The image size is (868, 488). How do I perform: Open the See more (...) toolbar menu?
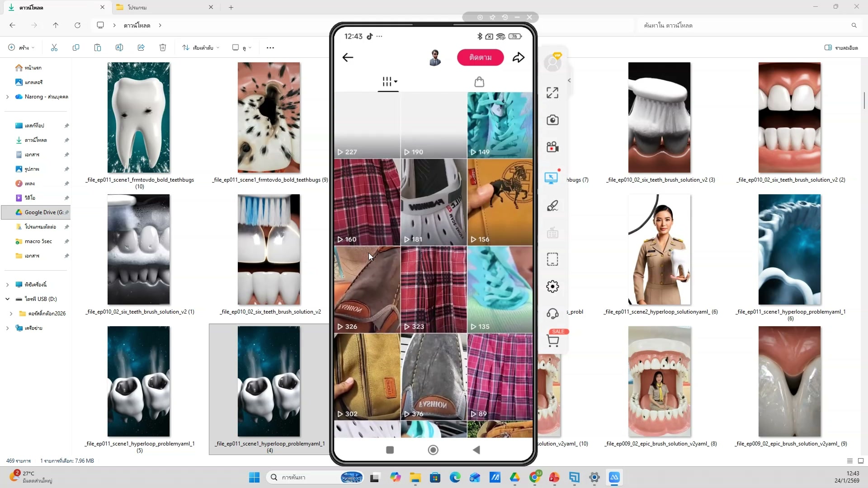pos(270,47)
